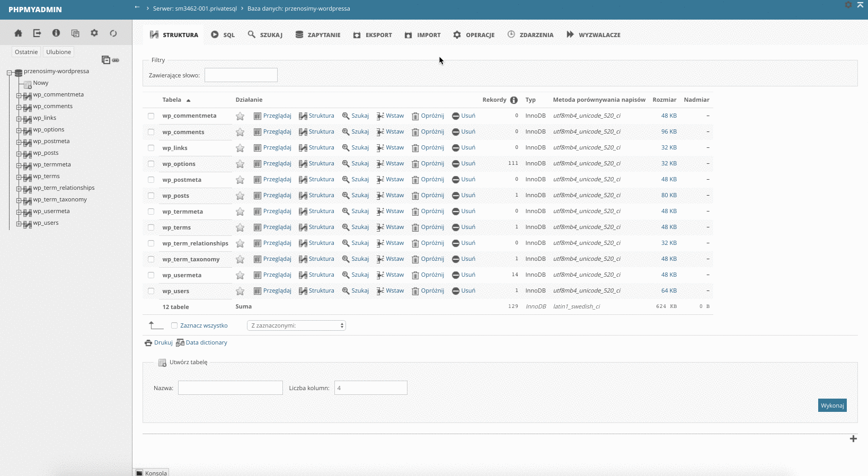This screenshot has width=868, height=476.
Task: Click the 'Zawierające słowo' filter field
Action: coord(241,75)
